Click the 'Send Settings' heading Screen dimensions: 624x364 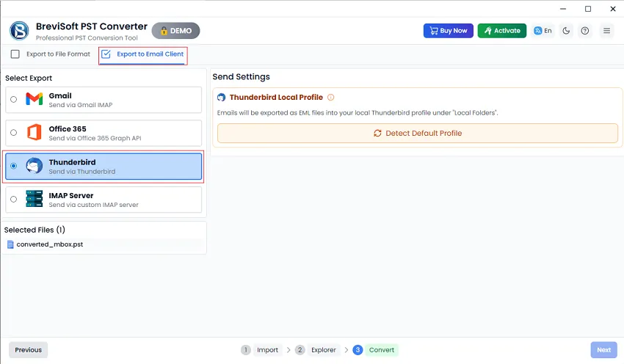point(242,77)
